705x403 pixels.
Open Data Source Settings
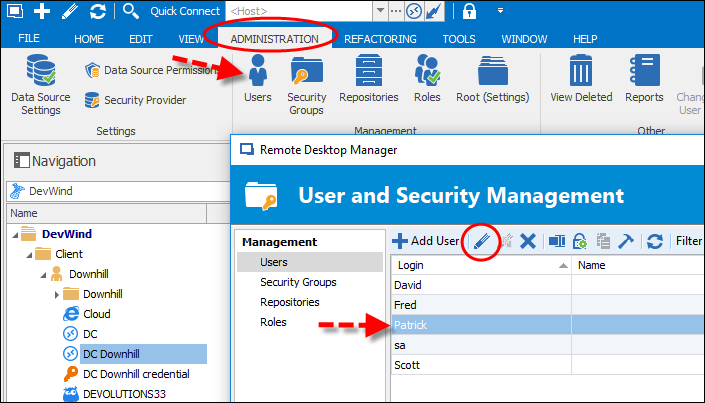tap(41, 85)
